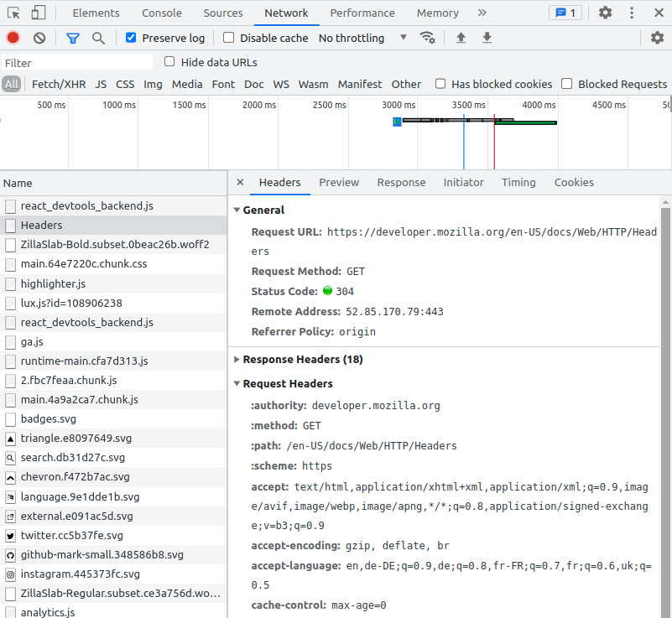Image resolution: width=672 pixels, height=618 pixels.
Task: Clear the network log
Action: (x=39, y=38)
